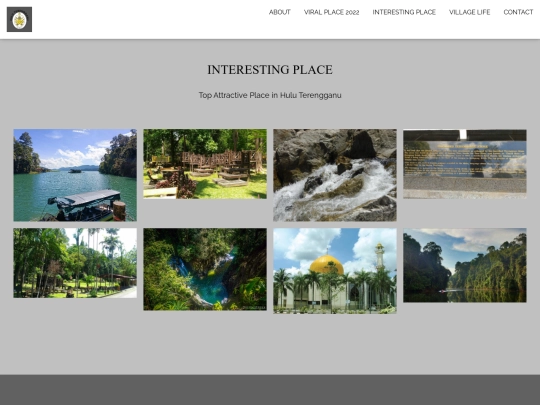Select INTERESTING PLACE in navigation bar
The image size is (540, 405).
[x=404, y=12]
